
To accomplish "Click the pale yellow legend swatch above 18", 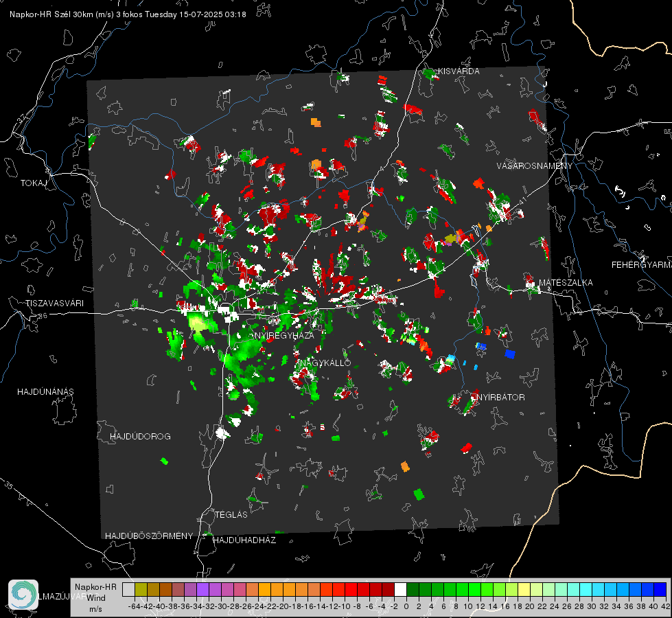I will pyautogui.click(x=524, y=589).
